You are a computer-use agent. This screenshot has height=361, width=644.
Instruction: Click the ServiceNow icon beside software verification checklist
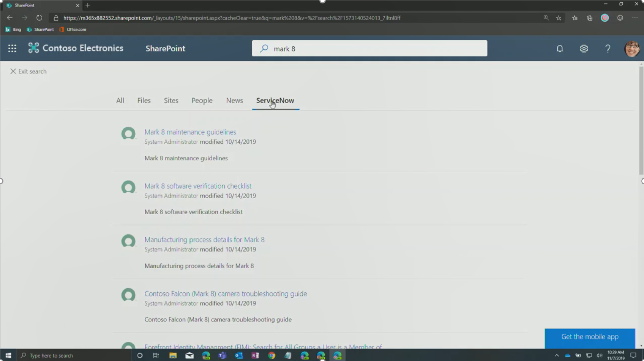coord(128,187)
